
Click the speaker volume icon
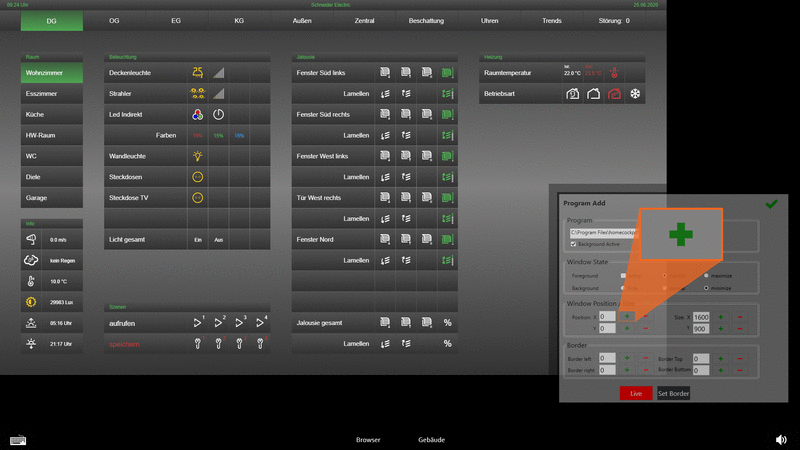point(780,439)
